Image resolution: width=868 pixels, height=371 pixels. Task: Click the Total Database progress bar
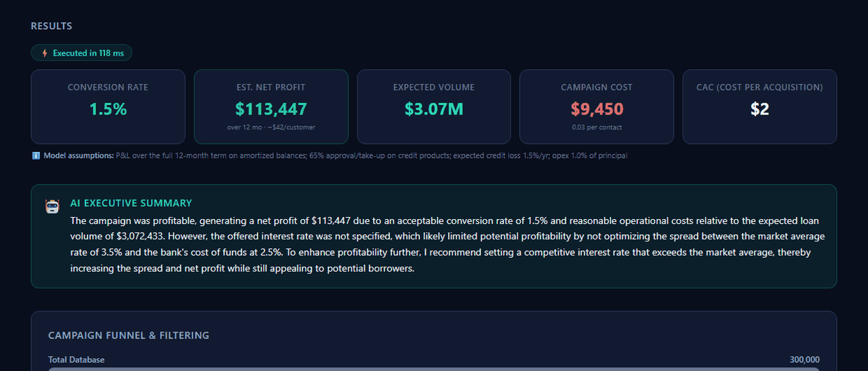[434, 369]
